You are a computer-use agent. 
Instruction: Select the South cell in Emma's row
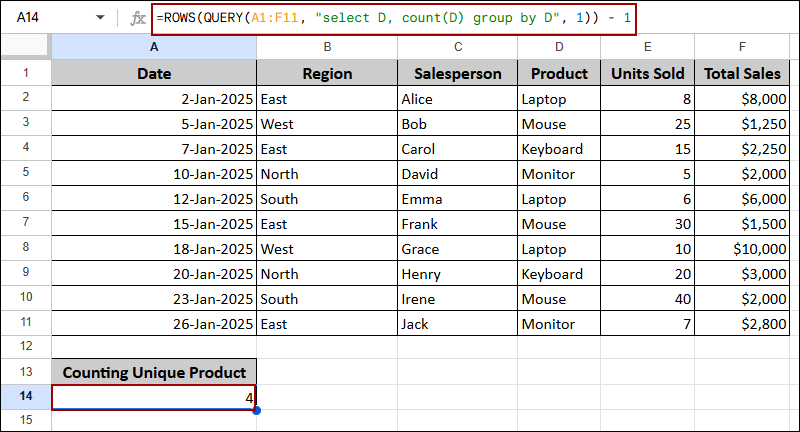pos(327,198)
